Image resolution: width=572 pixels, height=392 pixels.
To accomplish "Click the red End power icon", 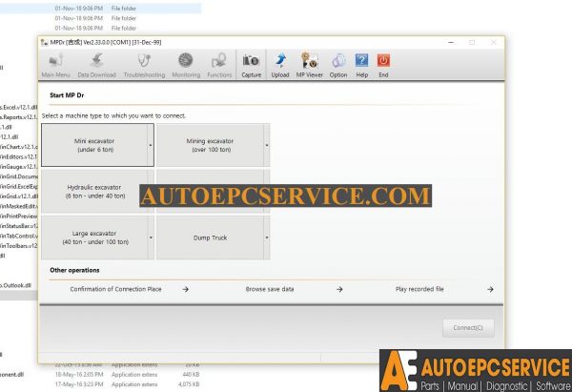I will (x=383, y=65).
